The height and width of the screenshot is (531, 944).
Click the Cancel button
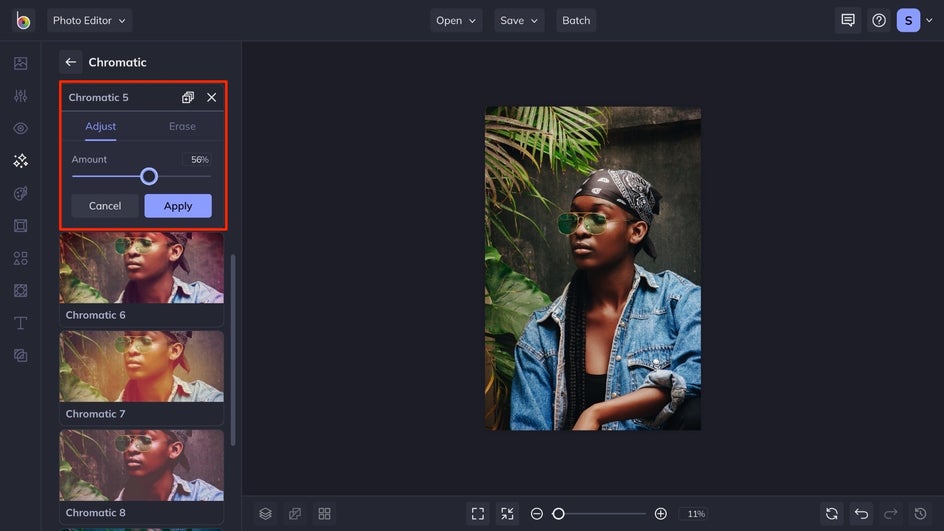pos(105,206)
